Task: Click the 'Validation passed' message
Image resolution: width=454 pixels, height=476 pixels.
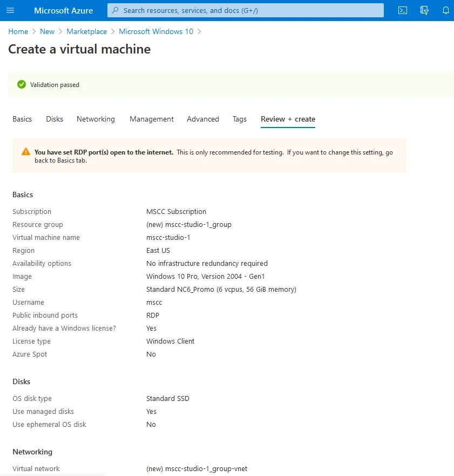Action: tap(55, 85)
